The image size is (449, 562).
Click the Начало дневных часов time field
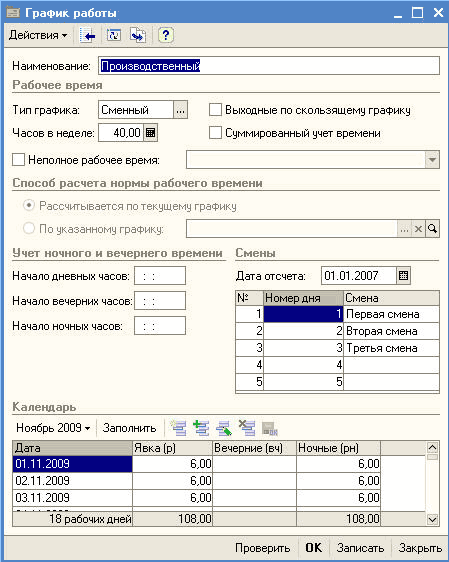pyautogui.click(x=160, y=276)
